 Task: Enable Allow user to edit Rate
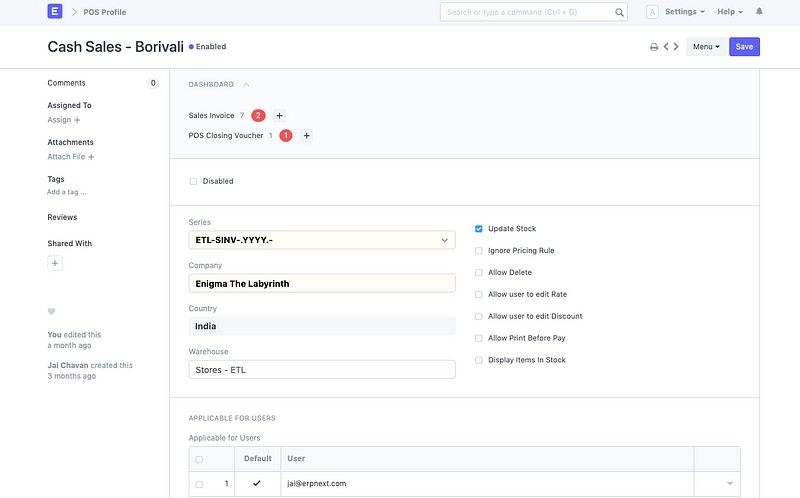click(x=479, y=294)
